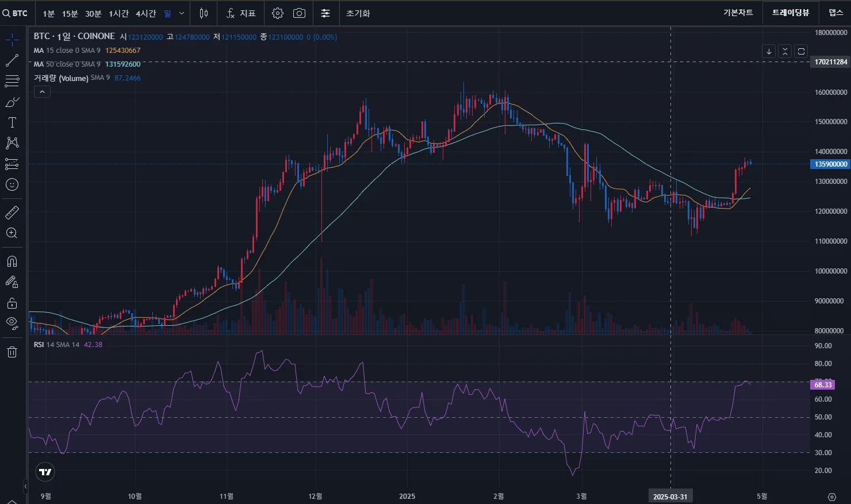This screenshot has width=851, height=504.
Task: Select the 30분 timeframe
Action: (93, 13)
